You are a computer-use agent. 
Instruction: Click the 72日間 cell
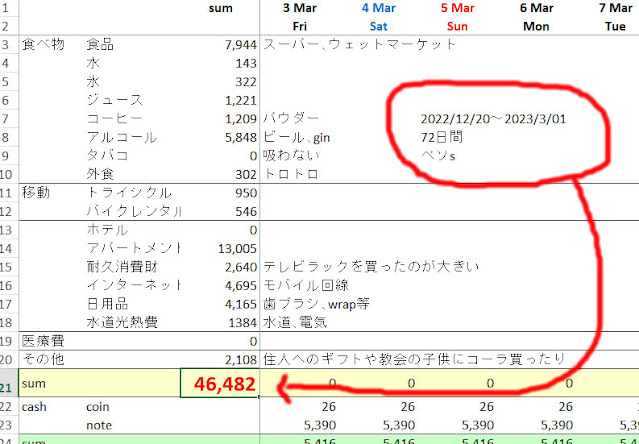tap(441, 137)
